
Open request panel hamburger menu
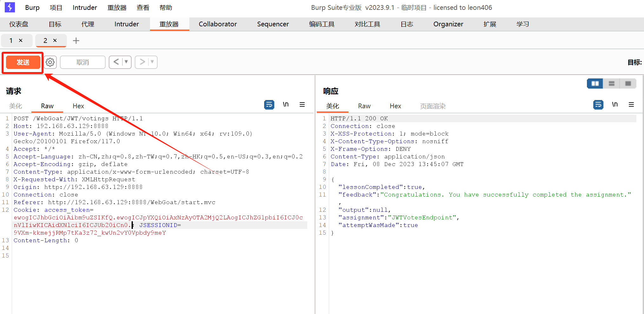point(302,104)
